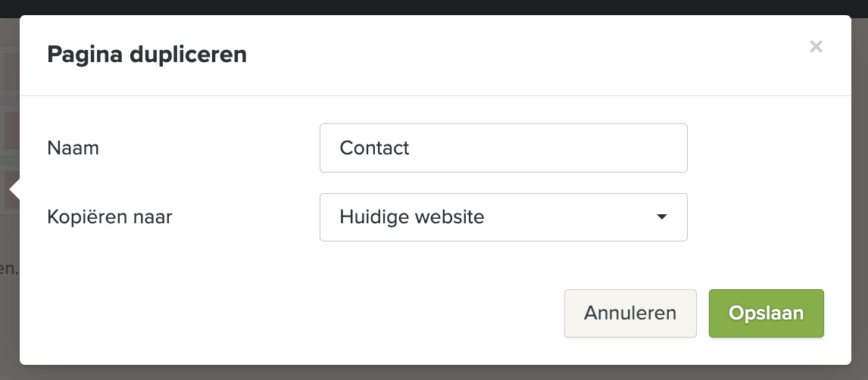
Task: Click the Kopiëren naar label
Action: 110,218
